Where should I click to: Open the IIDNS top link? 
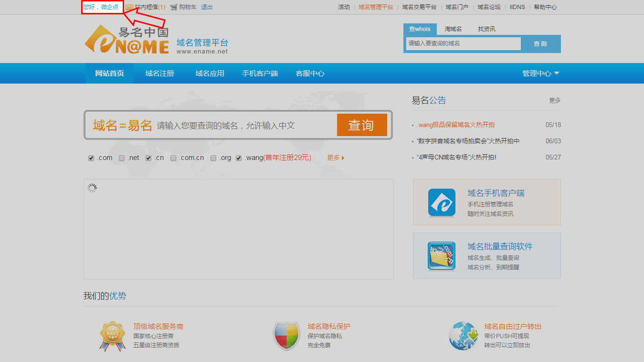517,7
